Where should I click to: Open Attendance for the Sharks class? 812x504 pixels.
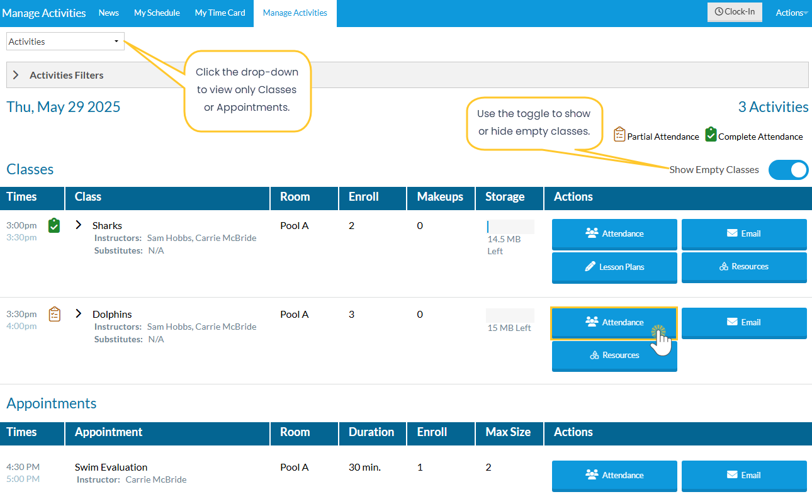pyautogui.click(x=614, y=234)
